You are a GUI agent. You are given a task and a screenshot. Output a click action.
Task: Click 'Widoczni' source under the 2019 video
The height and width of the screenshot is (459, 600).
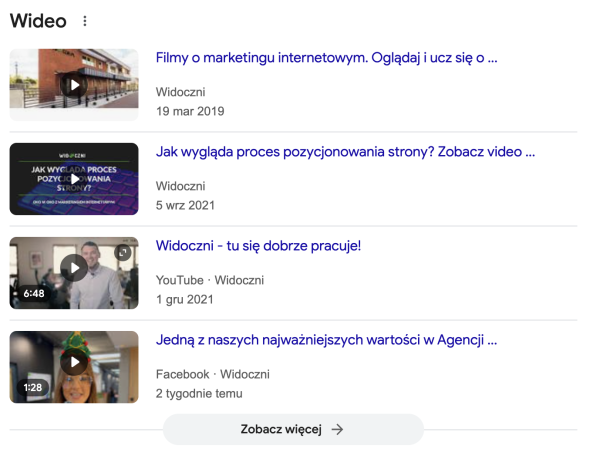click(x=180, y=92)
